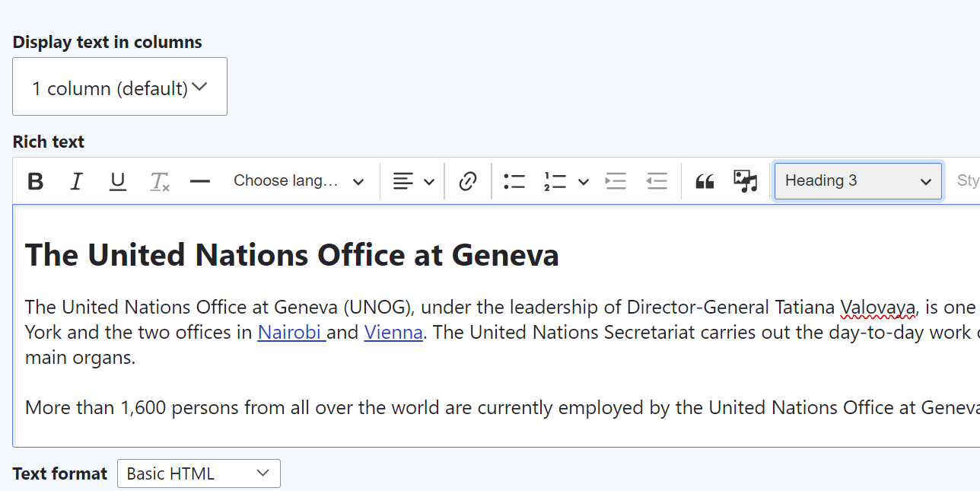Remove formatting from text

coord(159,180)
